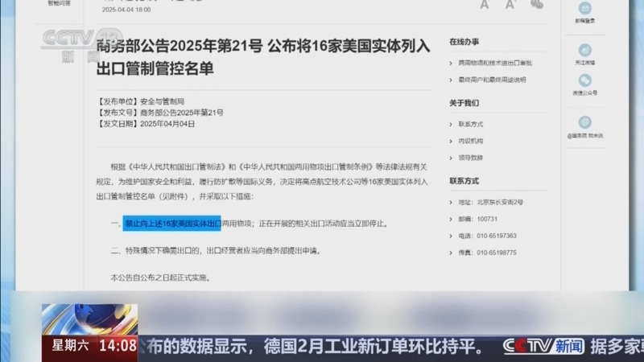This screenshot has height=362, width=644.
Task: Click the @国务院 我来说 icon
Action: [585, 122]
